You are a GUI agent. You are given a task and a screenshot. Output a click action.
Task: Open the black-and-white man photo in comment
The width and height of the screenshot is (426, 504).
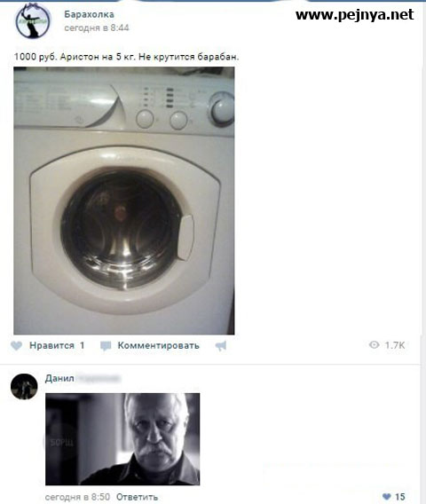point(122,439)
